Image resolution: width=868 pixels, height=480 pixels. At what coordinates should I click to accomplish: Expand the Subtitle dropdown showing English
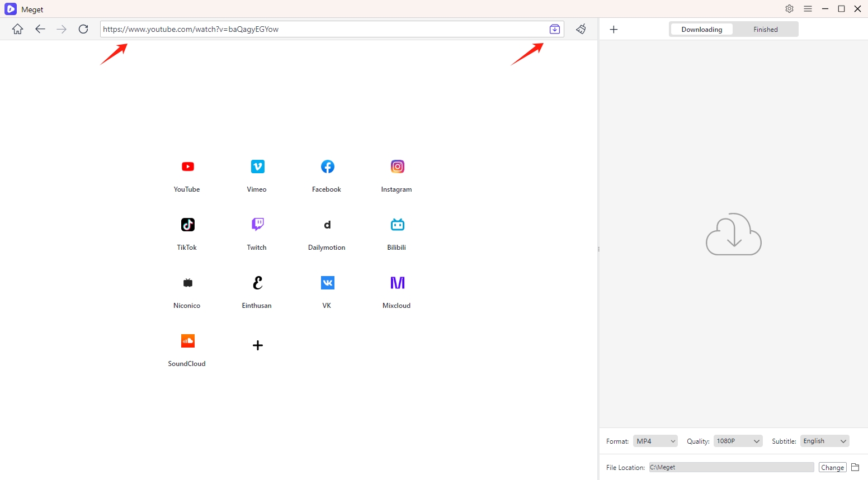(x=825, y=441)
